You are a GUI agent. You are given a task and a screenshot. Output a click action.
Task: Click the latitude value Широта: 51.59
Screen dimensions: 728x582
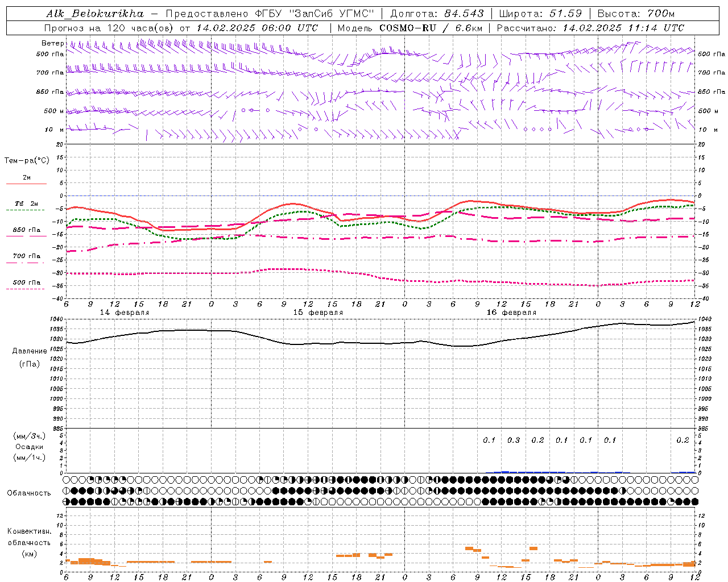[x=540, y=14]
